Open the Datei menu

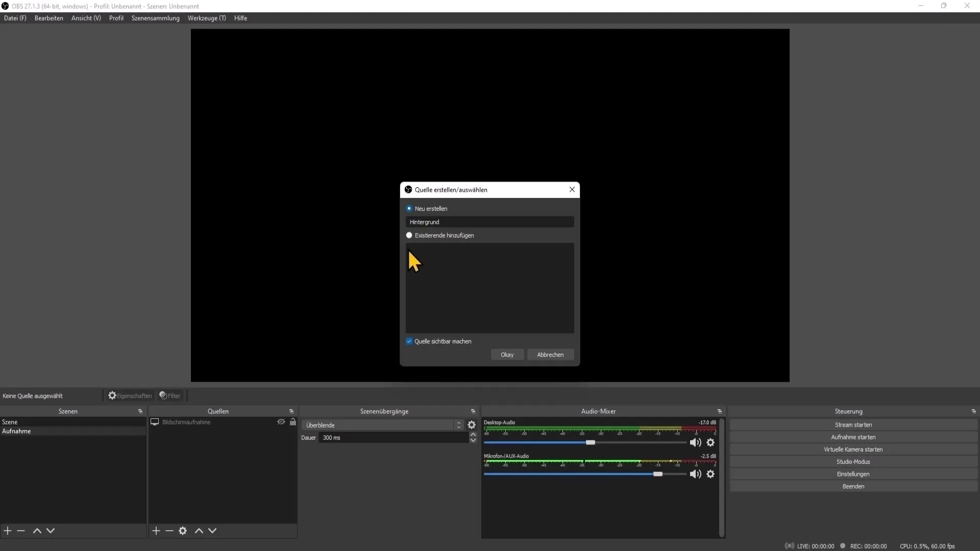(15, 18)
